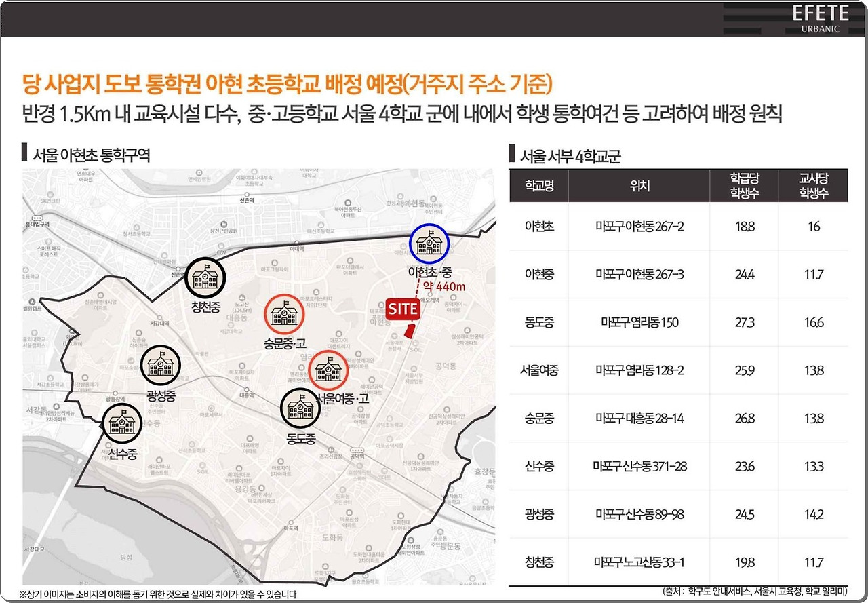This screenshot has height=603, width=868.
Task: Click the 24.5 value for 광성중
Action: (x=745, y=514)
